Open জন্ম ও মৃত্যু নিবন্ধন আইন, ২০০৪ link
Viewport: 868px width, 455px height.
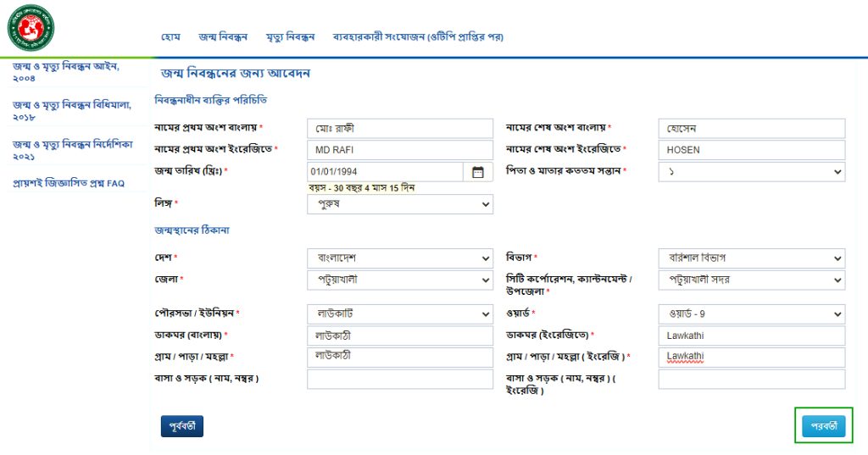coord(66,72)
